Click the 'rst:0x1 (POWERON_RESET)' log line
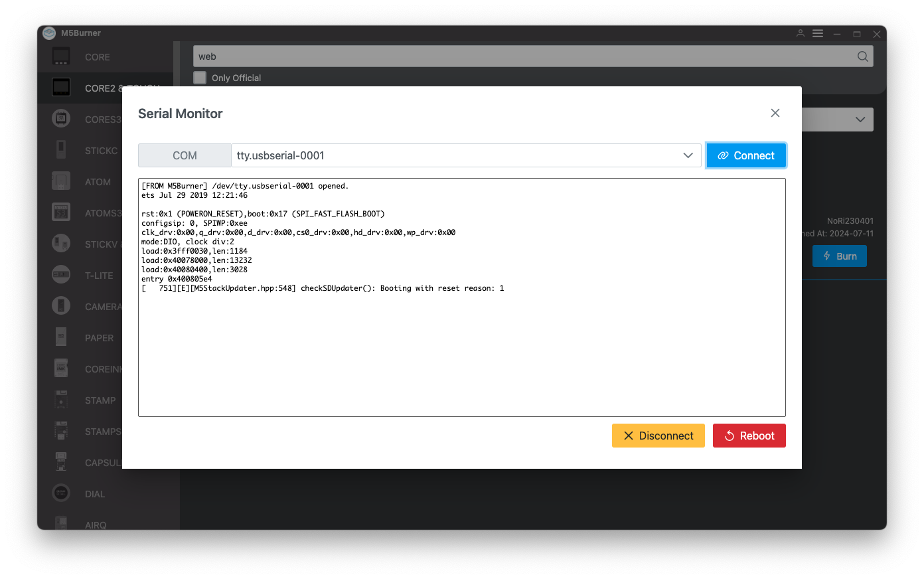 (263, 214)
